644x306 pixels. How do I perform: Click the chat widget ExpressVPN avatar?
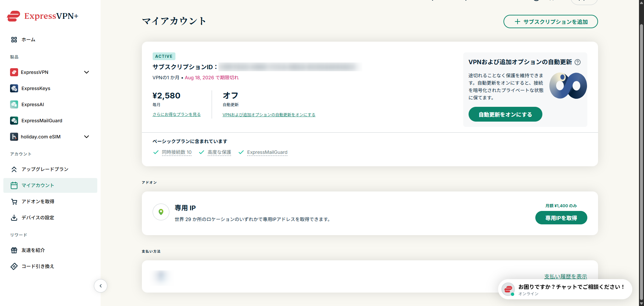508,289
